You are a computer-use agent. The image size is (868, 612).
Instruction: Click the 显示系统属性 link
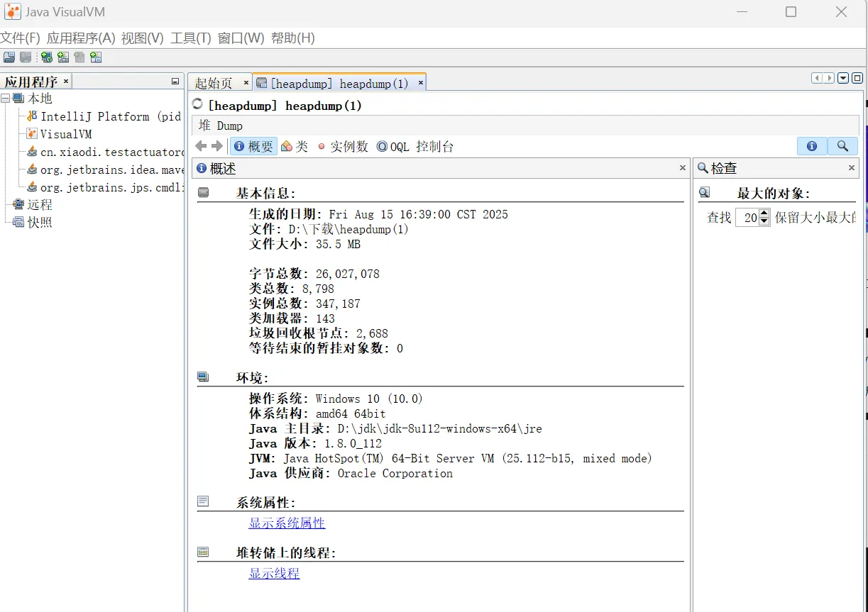[x=287, y=523]
